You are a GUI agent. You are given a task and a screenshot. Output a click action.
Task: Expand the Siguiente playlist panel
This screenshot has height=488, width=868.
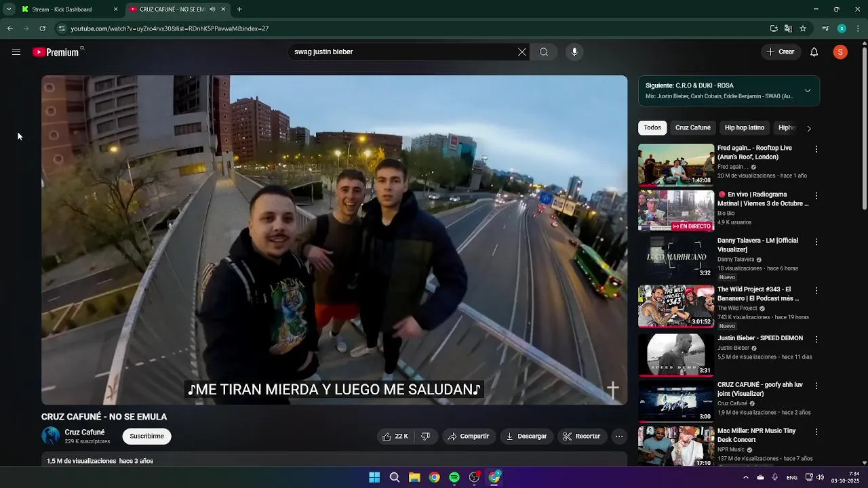[x=808, y=91]
